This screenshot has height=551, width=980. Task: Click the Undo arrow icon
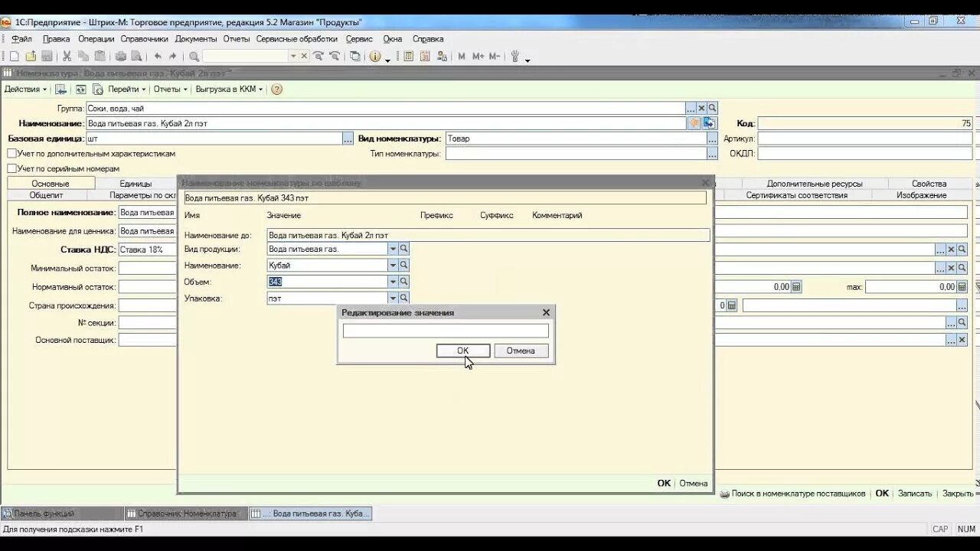158,56
